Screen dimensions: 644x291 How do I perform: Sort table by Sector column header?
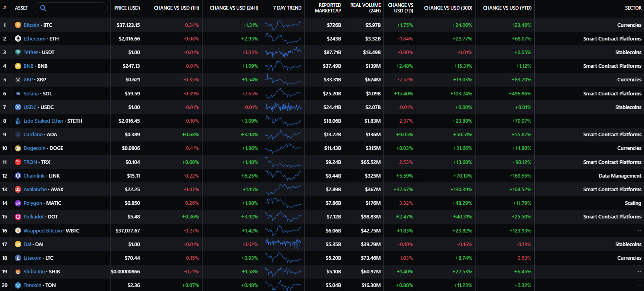point(633,8)
